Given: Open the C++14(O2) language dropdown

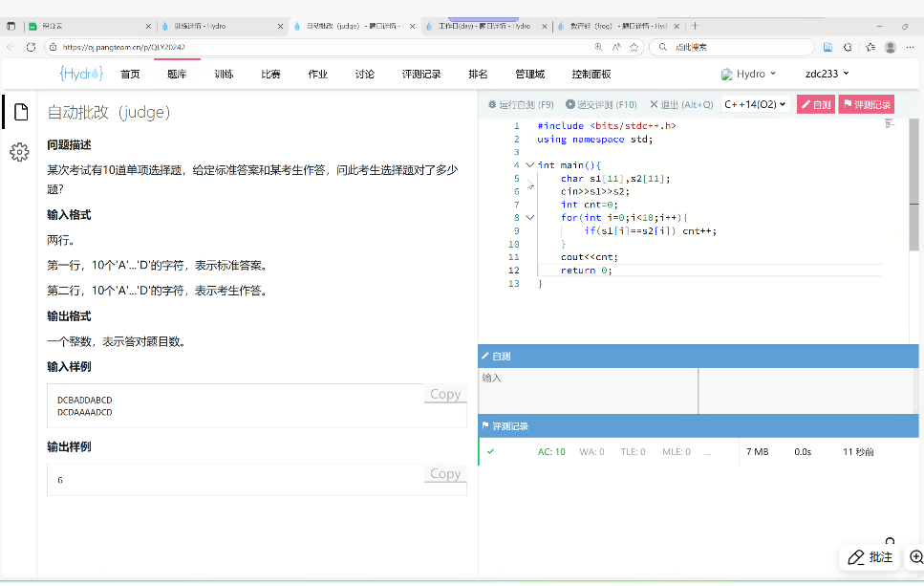Looking at the screenshot, I should [x=754, y=104].
